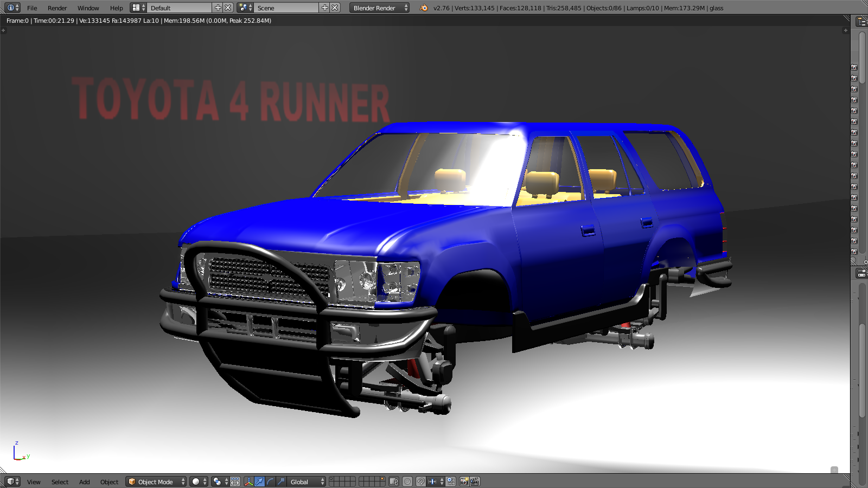Image resolution: width=868 pixels, height=488 pixels.
Task: Open the Info editor type selector
Action: click(x=12, y=8)
